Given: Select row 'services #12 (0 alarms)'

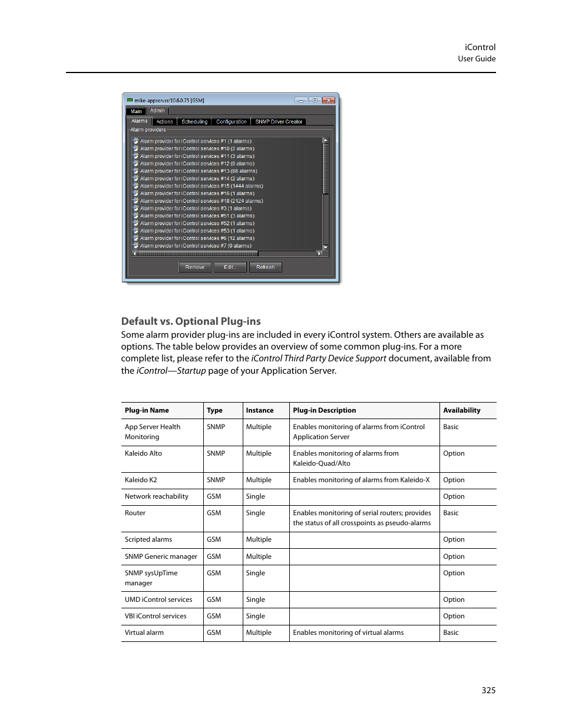Looking at the screenshot, I should click(x=227, y=163).
